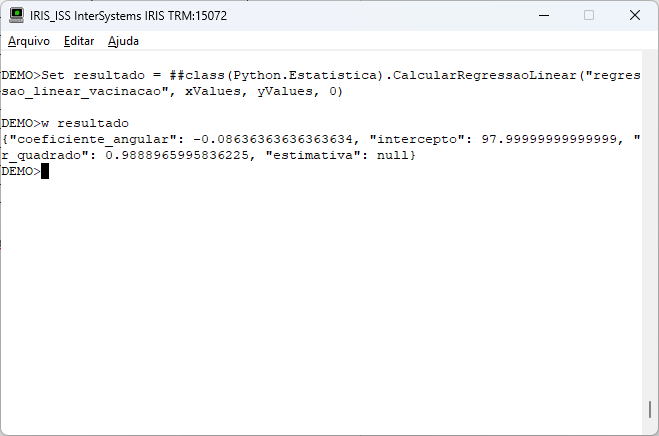The image size is (659, 436).
Task: Click the r_quadrado value 0.9888965995836225
Action: tap(177, 155)
